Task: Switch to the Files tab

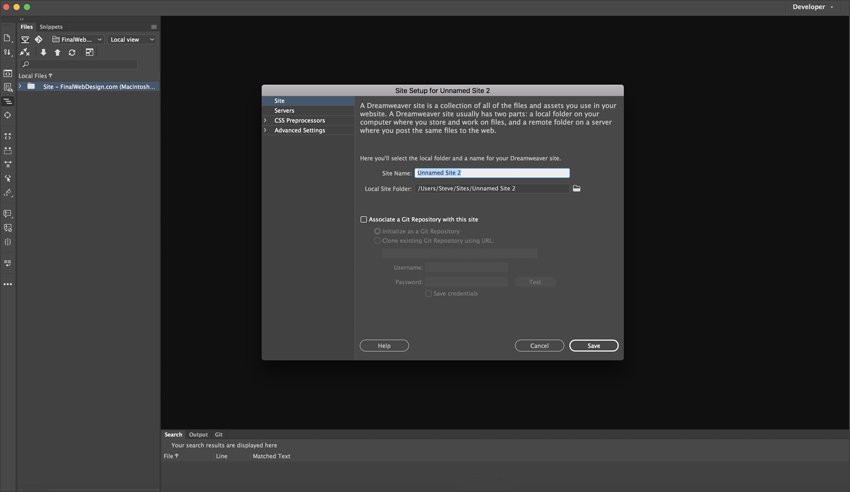Action: click(27, 27)
